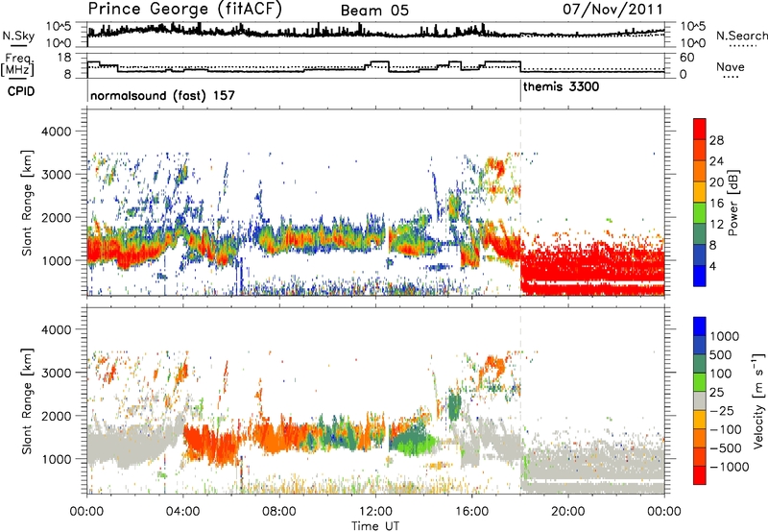Click the 'Slant Range [km]' label of power panel
This screenshot has height=532, width=768.
[27, 203]
